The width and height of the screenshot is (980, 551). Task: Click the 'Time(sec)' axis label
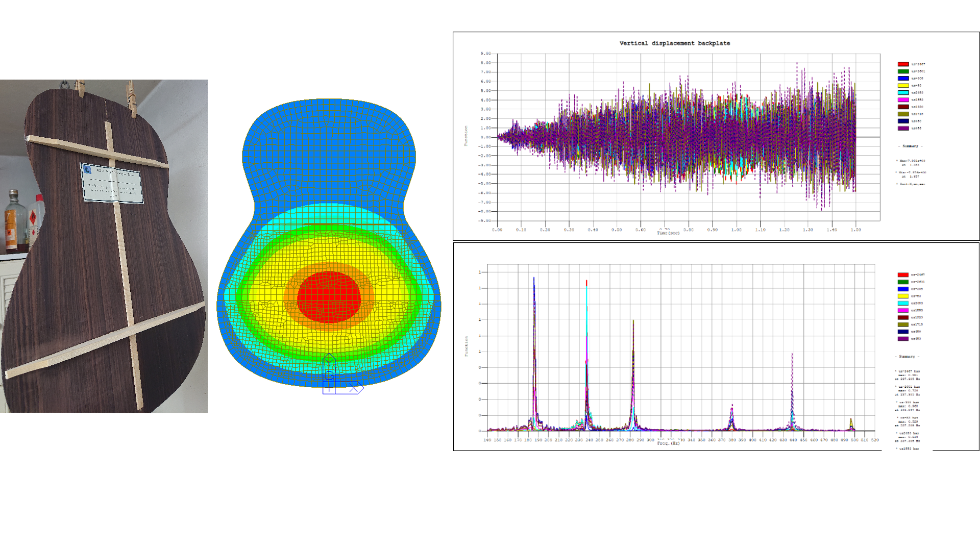(x=668, y=233)
